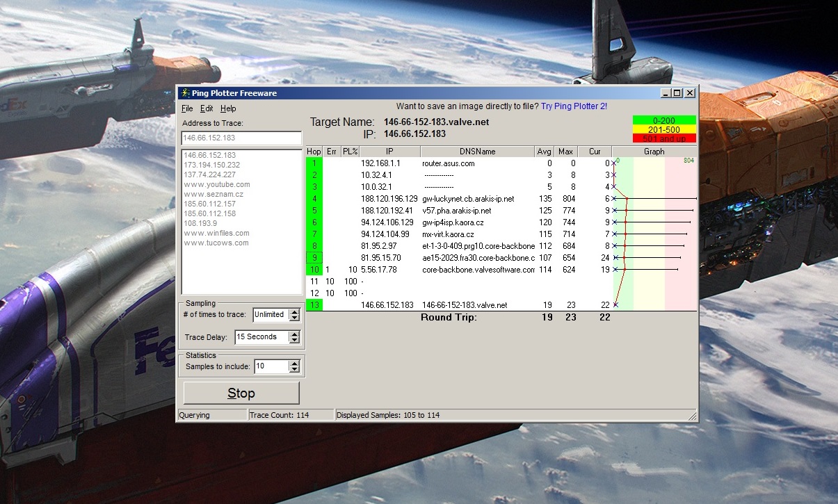The image size is (838, 504).
Task: Click the Ping Plotter title bar icon
Action: click(185, 93)
